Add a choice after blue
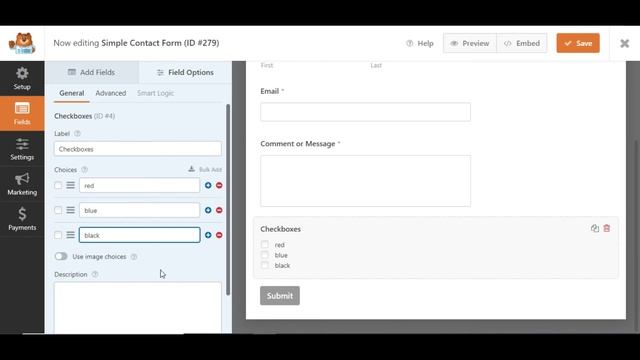 tap(208, 210)
